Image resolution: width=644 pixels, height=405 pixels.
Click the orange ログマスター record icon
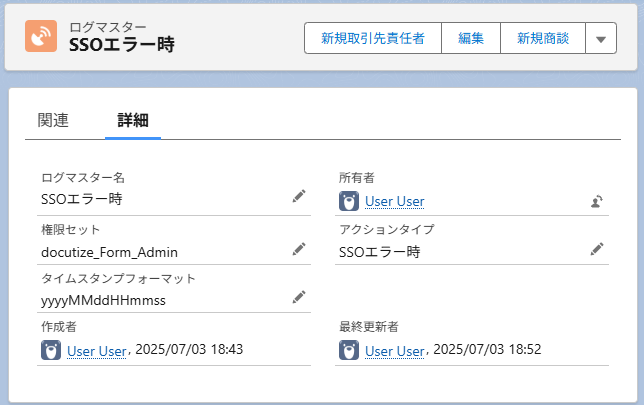42,36
